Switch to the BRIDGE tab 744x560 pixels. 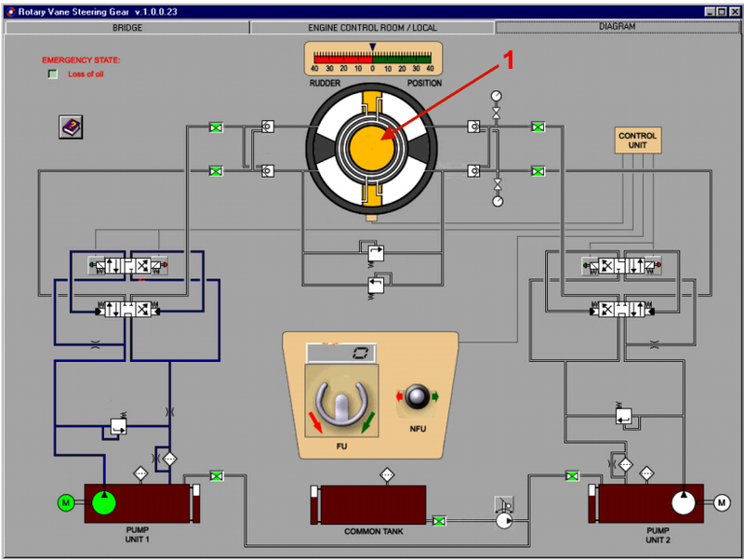coord(127,28)
